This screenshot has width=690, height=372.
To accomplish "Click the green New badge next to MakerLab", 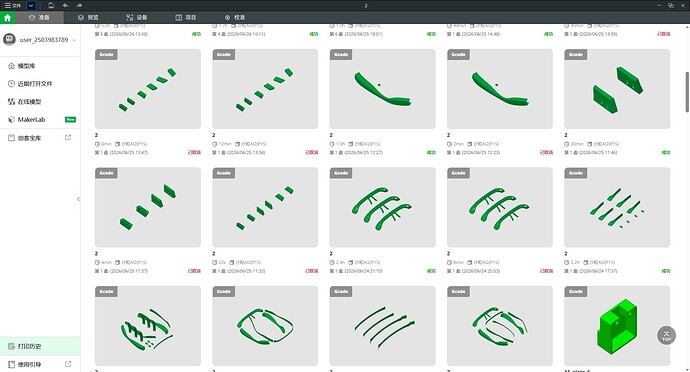I will [70, 119].
